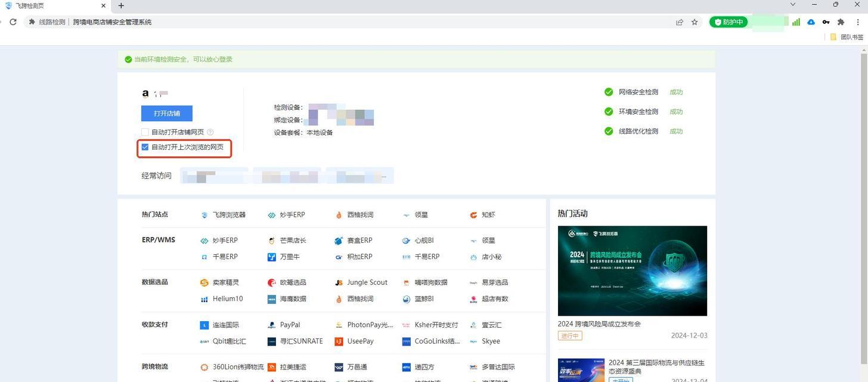Enable the 自动打开店铺网页 checkbox
868x382 pixels.
(x=145, y=132)
